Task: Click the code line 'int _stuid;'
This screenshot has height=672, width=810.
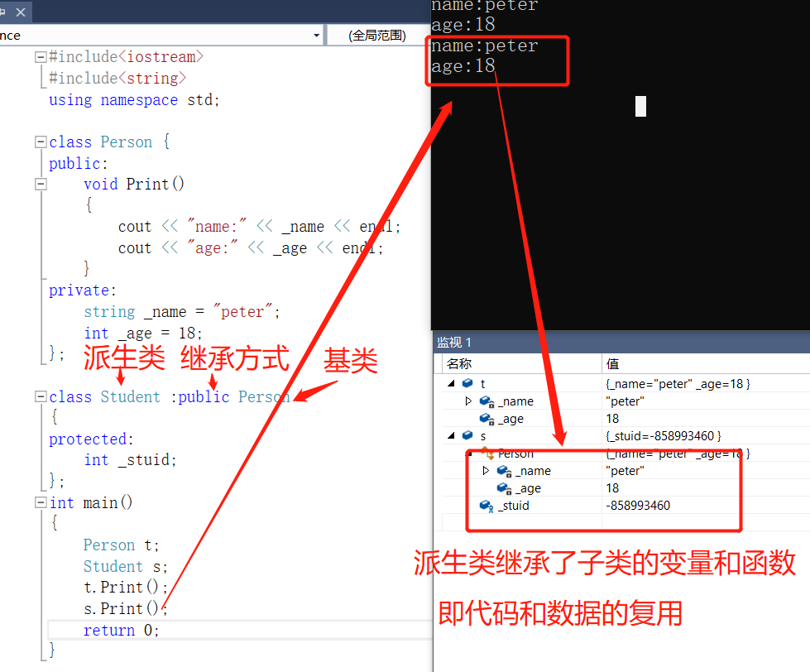Action: pos(130,459)
